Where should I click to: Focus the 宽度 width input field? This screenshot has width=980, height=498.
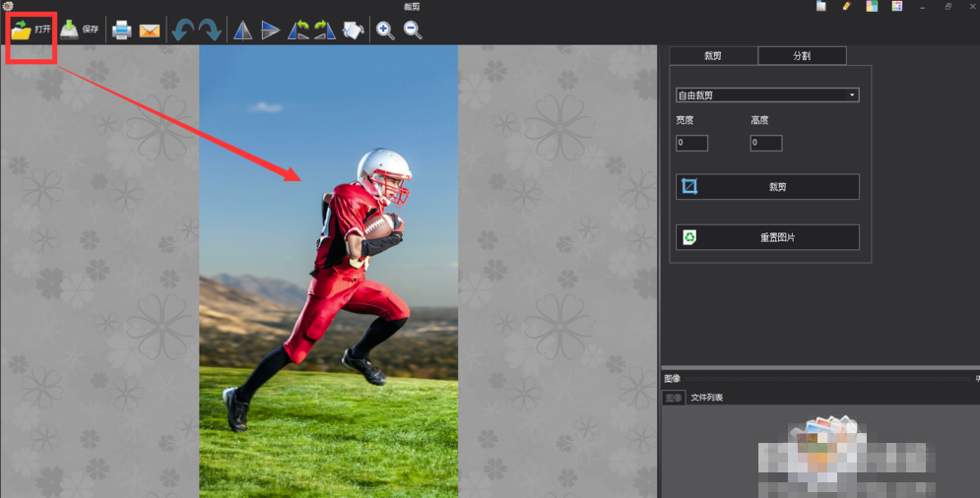[691, 144]
